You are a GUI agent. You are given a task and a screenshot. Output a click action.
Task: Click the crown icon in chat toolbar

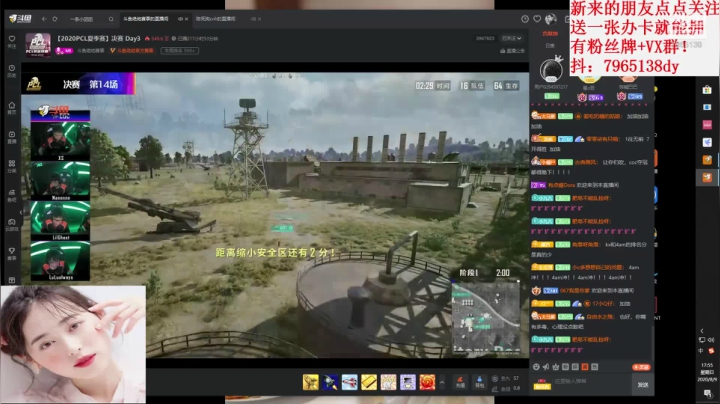click(556, 367)
